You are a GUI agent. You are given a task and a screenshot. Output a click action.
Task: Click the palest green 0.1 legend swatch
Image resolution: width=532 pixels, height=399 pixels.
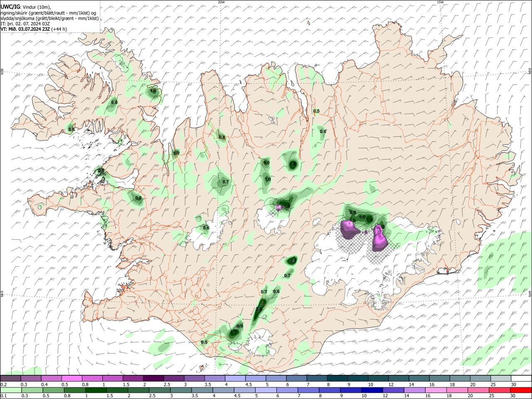pos(10,390)
